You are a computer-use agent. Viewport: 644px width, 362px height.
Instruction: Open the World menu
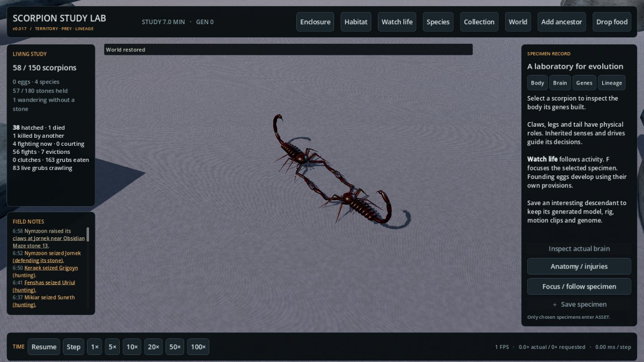[518, 22]
